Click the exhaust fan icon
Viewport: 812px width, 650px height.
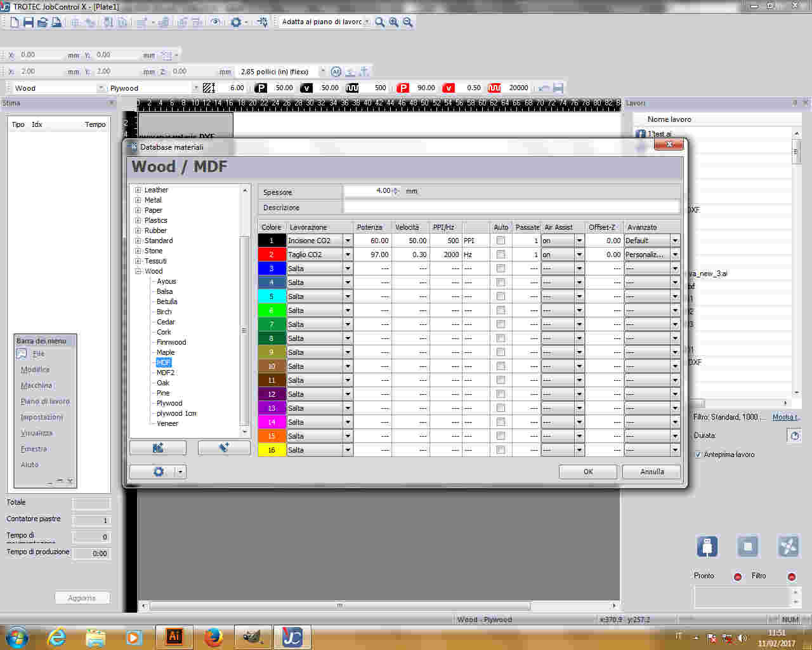tap(789, 547)
